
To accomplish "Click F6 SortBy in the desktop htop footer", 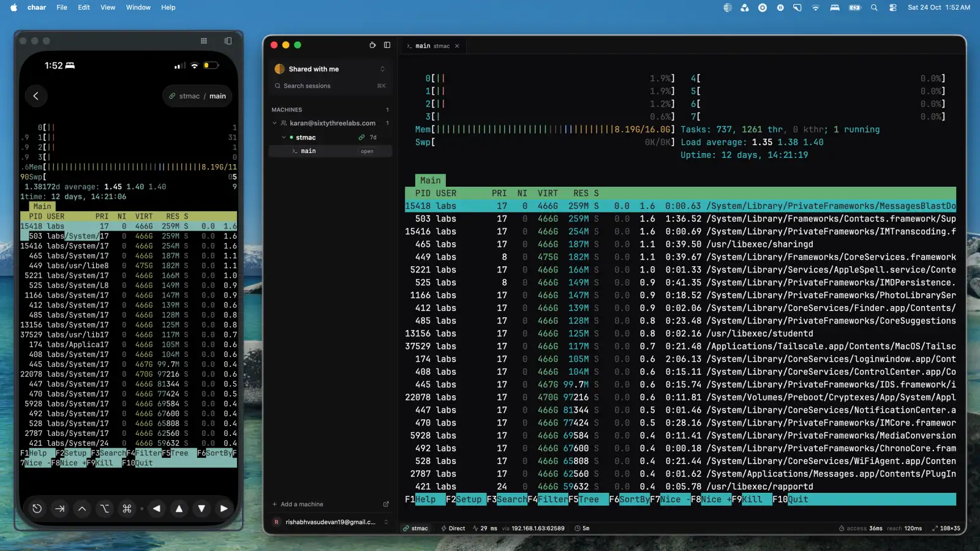I will point(630,500).
